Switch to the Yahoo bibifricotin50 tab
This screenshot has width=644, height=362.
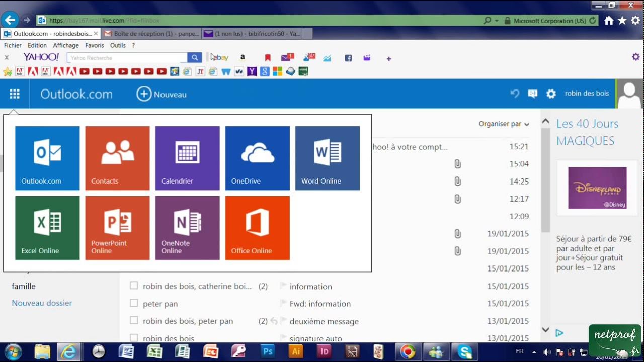[253, 34]
